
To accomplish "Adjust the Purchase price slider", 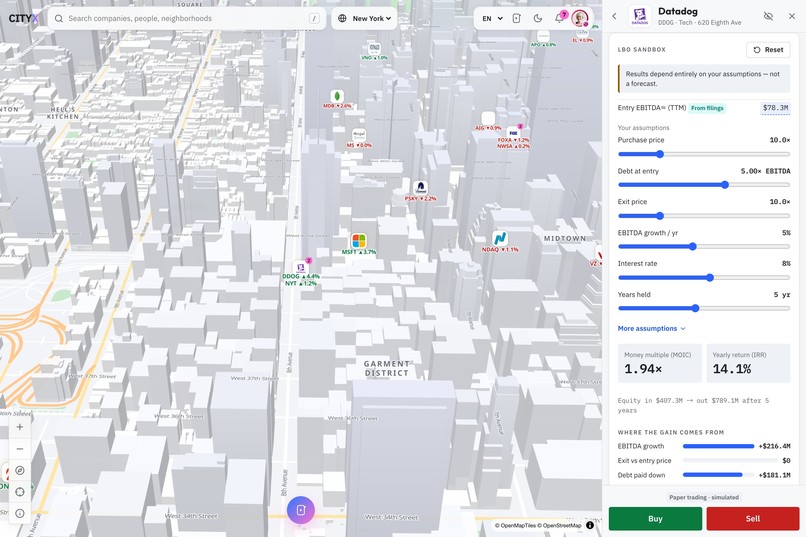I will (x=704, y=154).
